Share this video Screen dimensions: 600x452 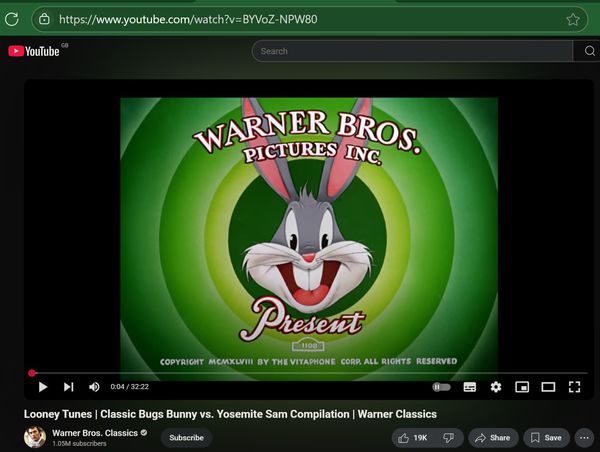[493, 438]
